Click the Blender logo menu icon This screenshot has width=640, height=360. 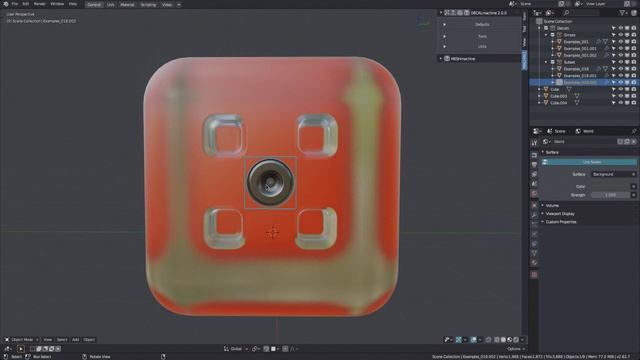(x=6, y=4)
